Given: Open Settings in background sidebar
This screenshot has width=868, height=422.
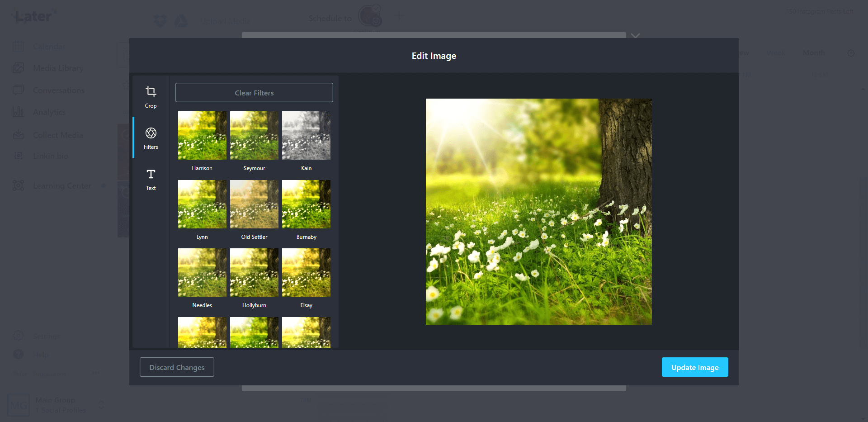Looking at the screenshot, I should 46,337.
